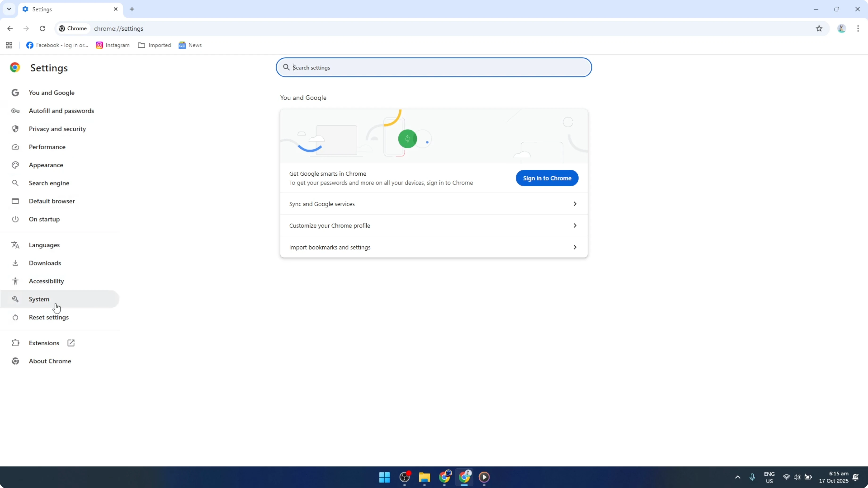This screenshot has width=868, height=488.
Task: Open a new tab with the plus icon
Action: [132, 9]
